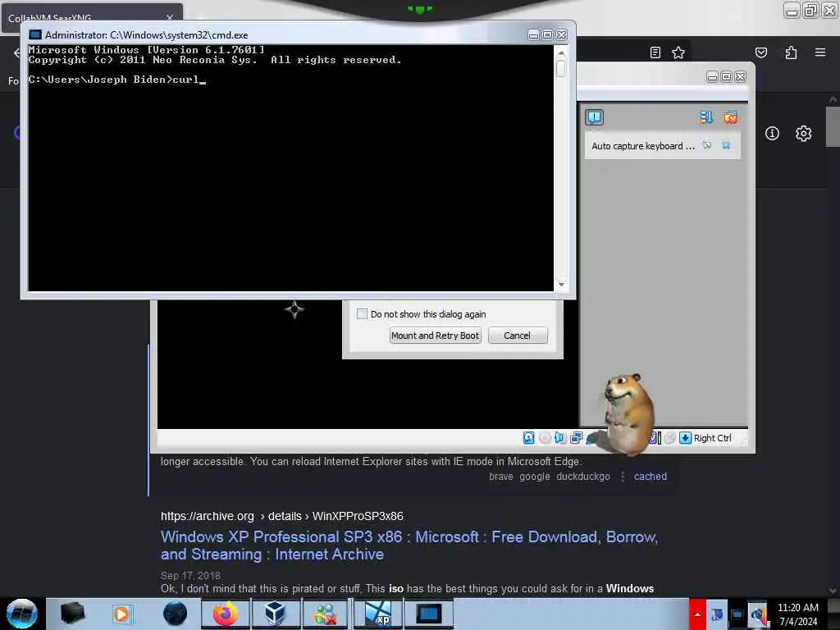The height and width of the screenshot is (630, 840).
Task: Open result options three-dot menu
Action: (622, 477)
